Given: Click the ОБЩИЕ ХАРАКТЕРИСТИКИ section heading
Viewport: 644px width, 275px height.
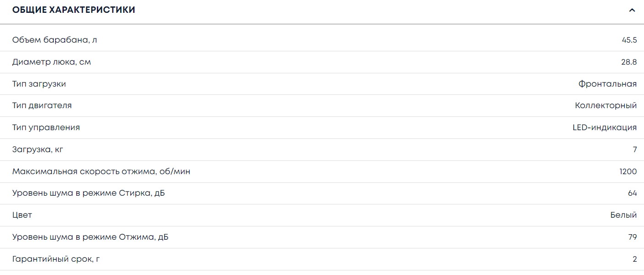Looking at the screenshot, I should [x=74, y=10].
